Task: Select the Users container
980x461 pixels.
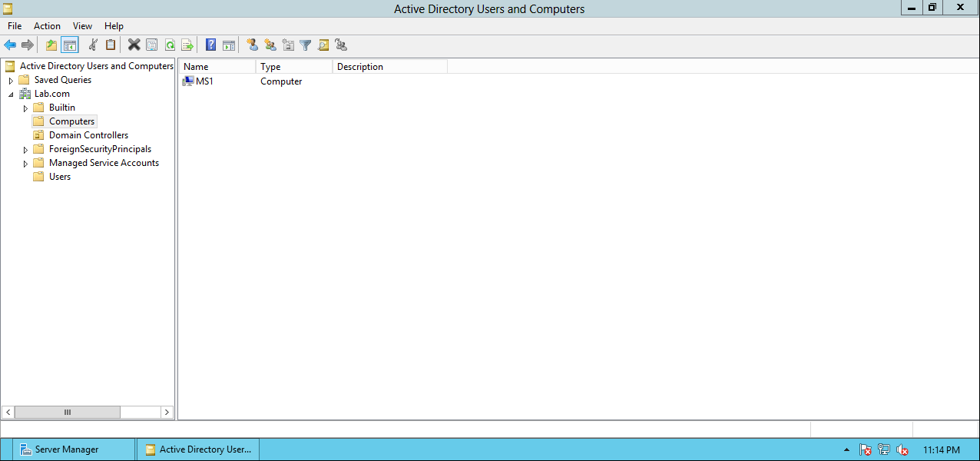Action: (60, 177)
